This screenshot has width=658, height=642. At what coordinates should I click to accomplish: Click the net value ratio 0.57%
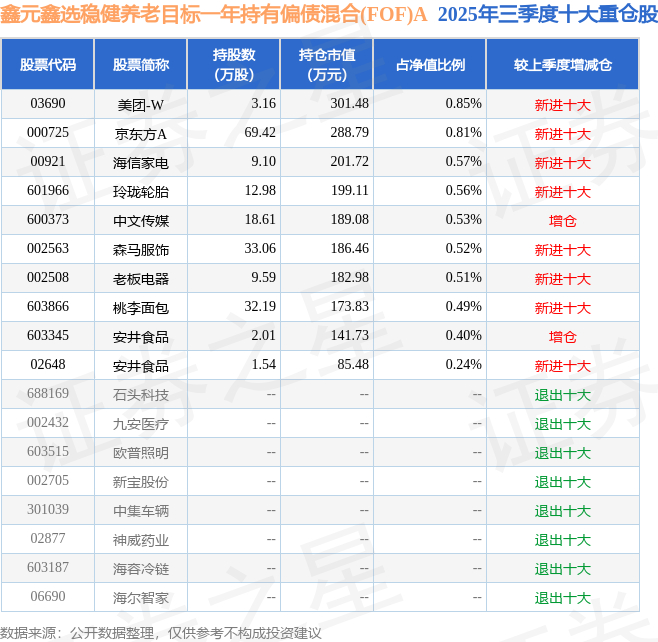click(463, 162)
